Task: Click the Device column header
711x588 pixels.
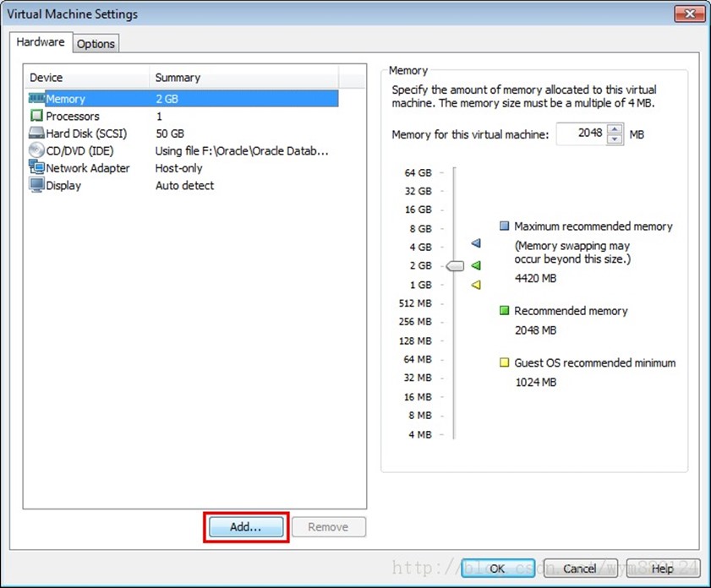Action: (x=87, y=78)
